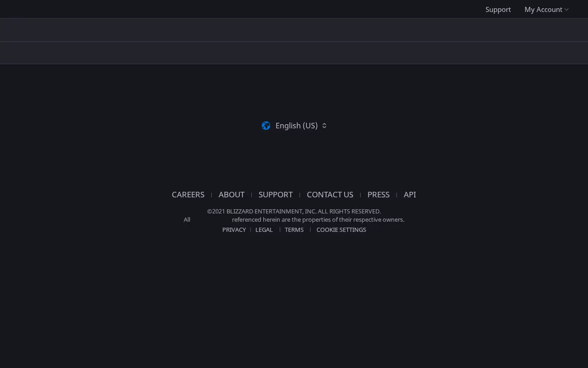Click the 'referenced herein are the properties' text
Screen dimensions: 588x368
(x=318, y=219)
